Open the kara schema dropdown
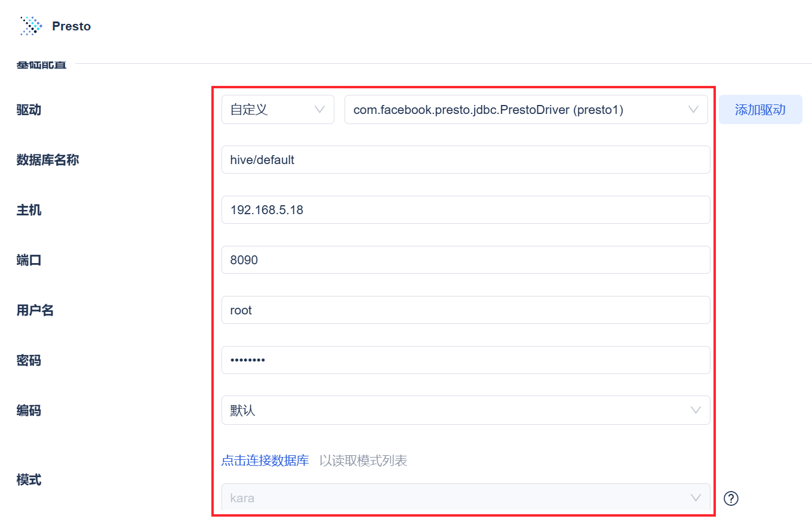Screen dimensions: 812x522 click(x=466, y=498)
